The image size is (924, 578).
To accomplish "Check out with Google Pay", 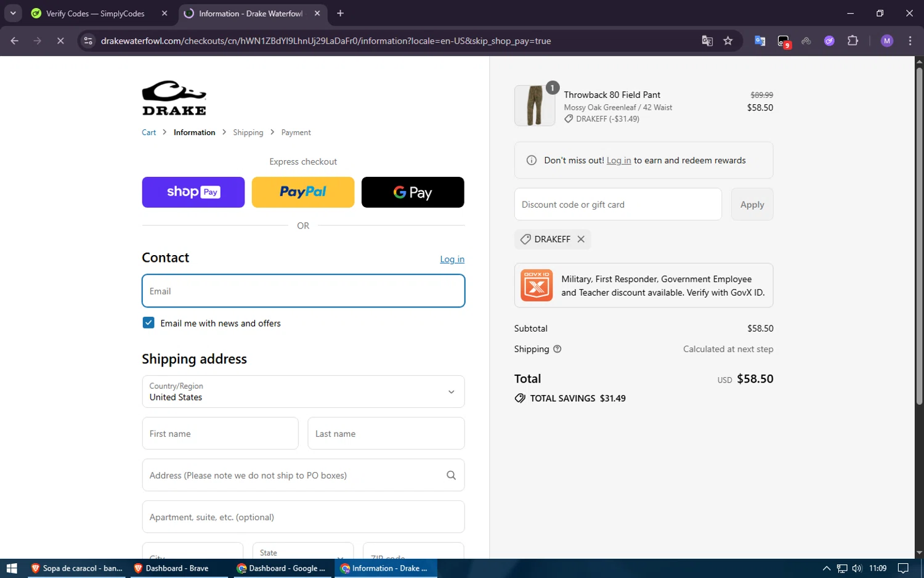I will coord(413,192).
